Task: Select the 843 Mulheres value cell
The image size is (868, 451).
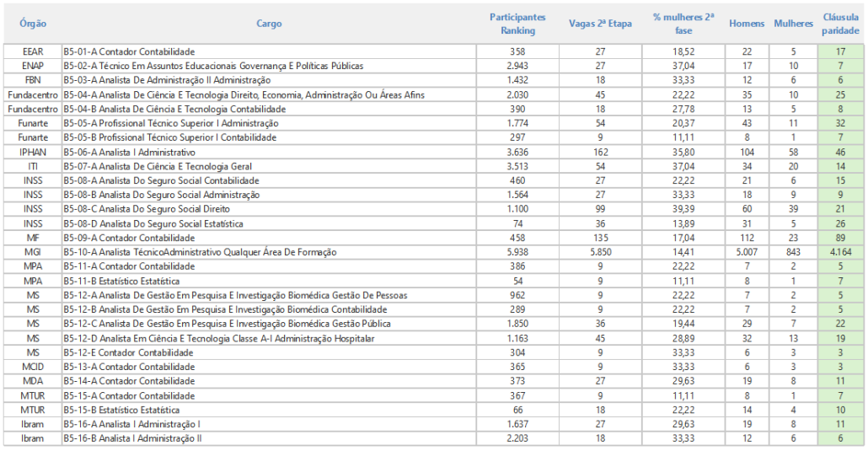Action: 793,253
